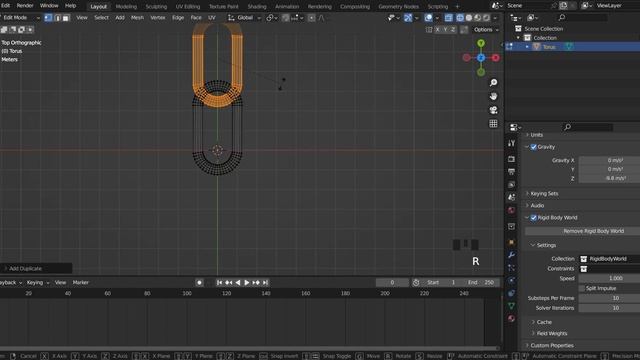Toggle auto keying record button
This screenshot has width=640, height=360.
(x=199, y=282)
